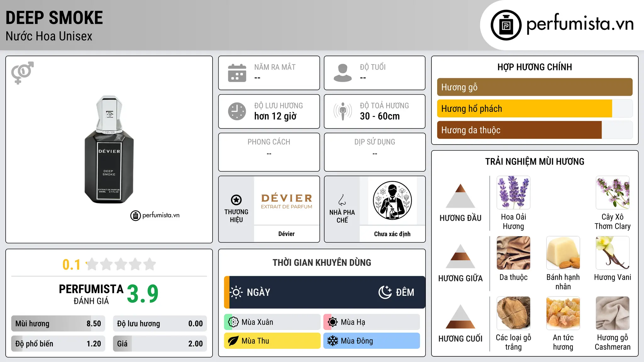This screenshot has width=644, height=362.
Task: Click the Mùa Hạ season label
Action: click(353, 322)
